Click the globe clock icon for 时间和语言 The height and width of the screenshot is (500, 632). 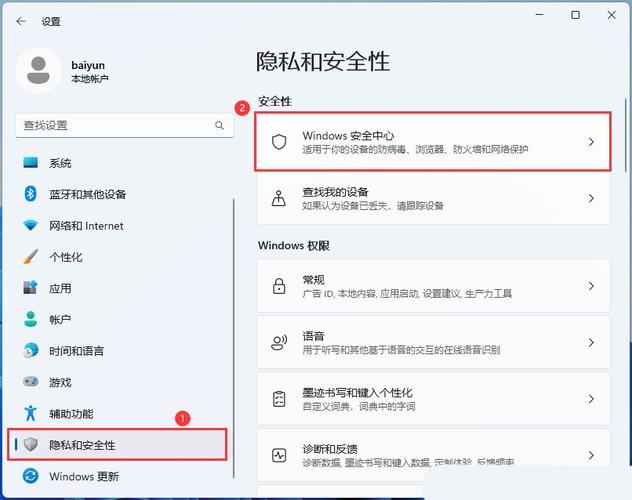(31, 351)
